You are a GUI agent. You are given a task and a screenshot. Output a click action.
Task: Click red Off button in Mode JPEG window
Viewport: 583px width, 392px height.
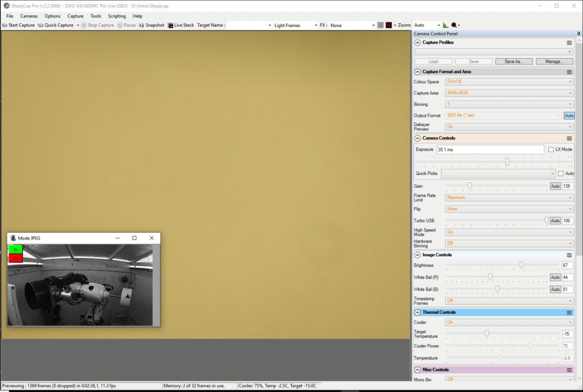click(15, 258)
